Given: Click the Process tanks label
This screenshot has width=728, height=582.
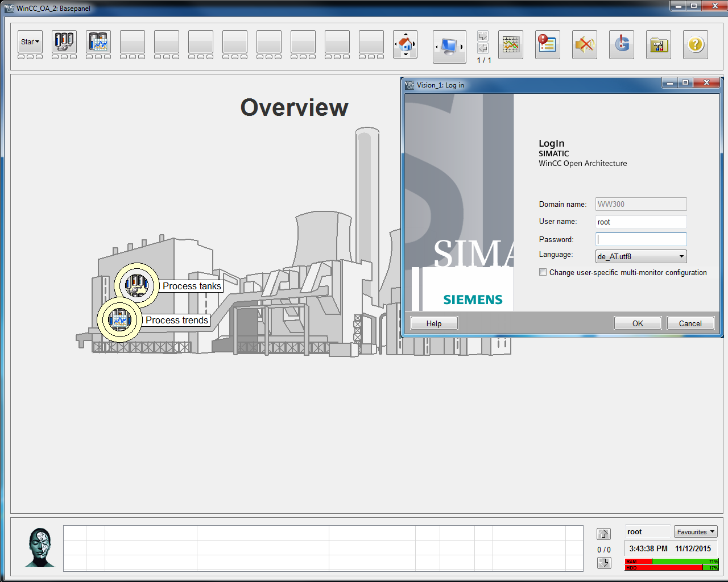Looking at the screenshot, I should click(x=192, y=286).
